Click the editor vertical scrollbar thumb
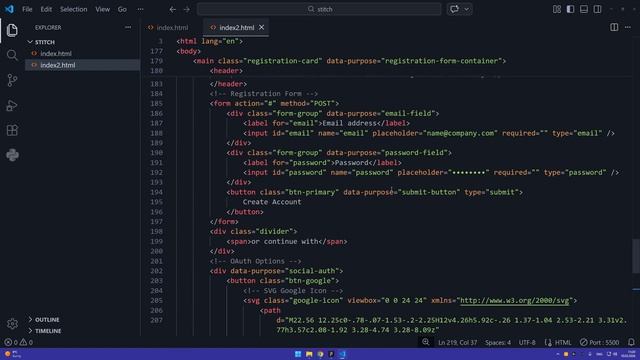Viewport: 640px width, 360px height. coord(636,256)
